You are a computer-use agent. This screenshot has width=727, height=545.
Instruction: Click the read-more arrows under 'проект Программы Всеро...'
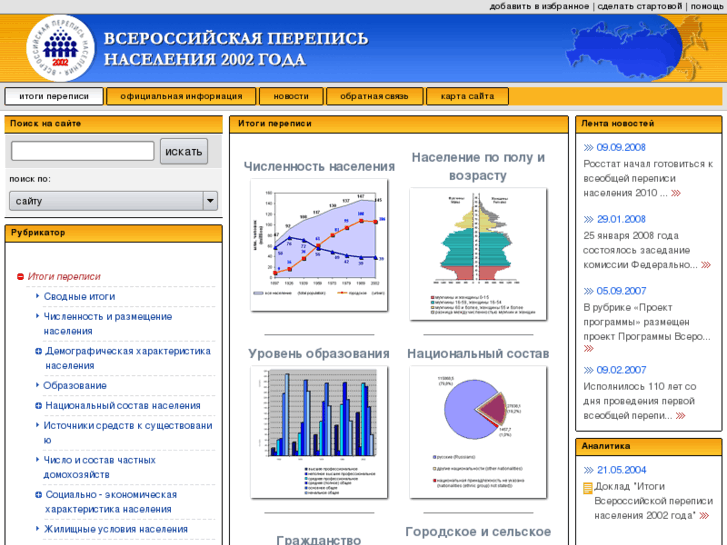coord(588,349)
